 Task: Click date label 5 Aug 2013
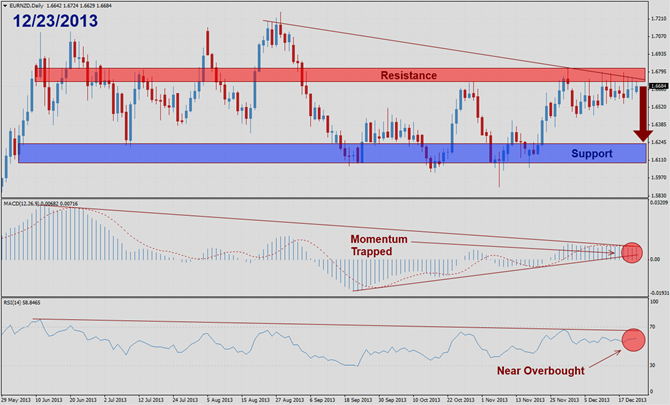point(220,400)
